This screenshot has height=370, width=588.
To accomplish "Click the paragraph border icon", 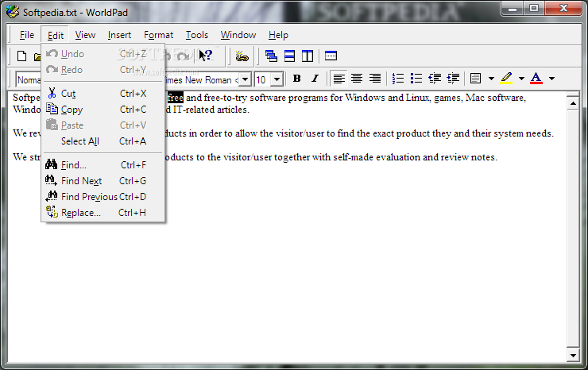I will (475, 79).
